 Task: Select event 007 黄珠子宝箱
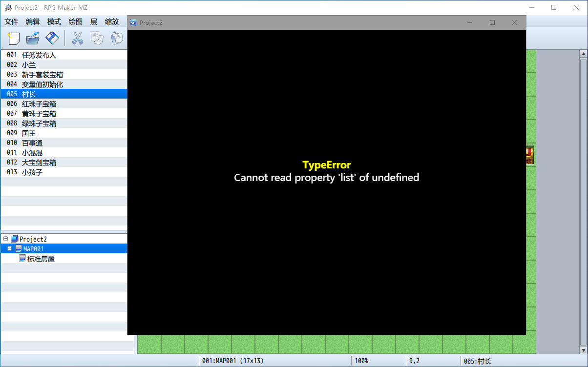(x=64, y=114)
